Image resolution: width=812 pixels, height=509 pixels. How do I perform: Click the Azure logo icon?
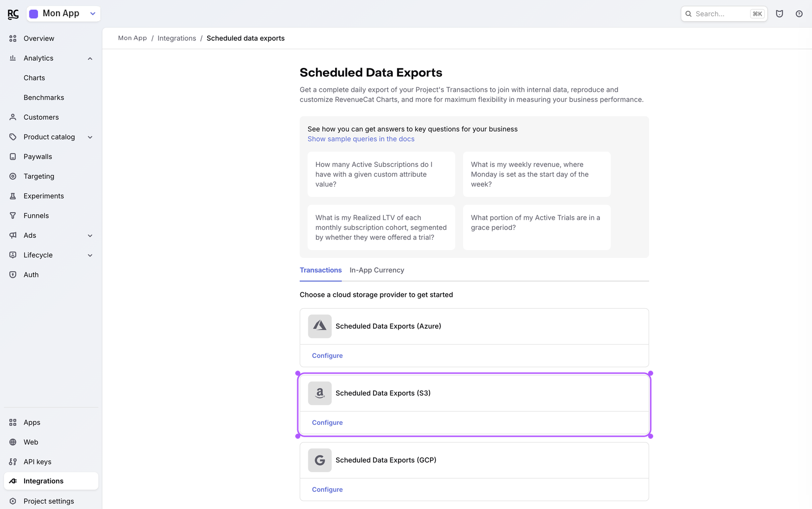(320, 326)
